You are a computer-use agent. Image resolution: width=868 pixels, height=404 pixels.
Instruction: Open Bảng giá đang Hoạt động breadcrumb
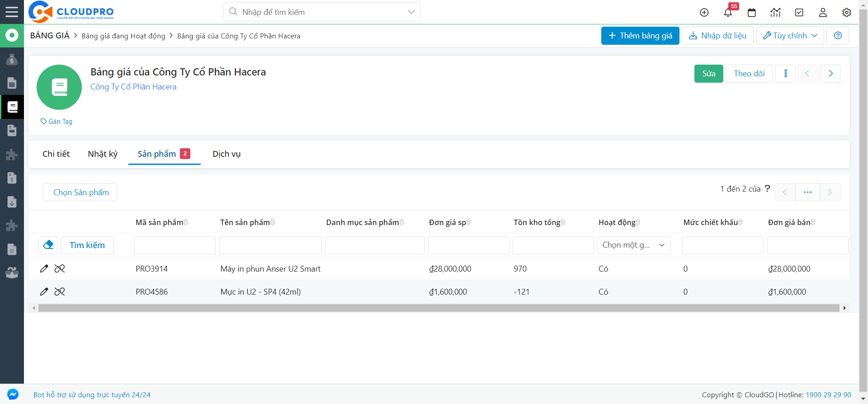[x=123, y=36]
